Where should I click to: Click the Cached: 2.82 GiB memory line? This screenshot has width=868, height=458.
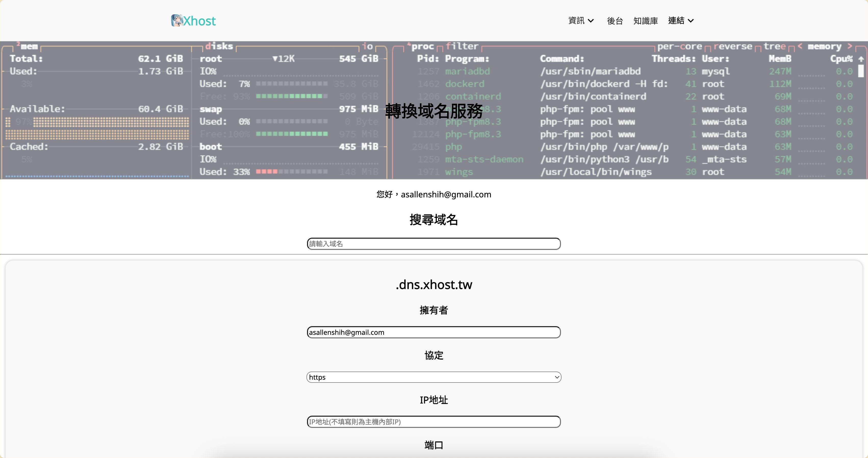point(96,147)
